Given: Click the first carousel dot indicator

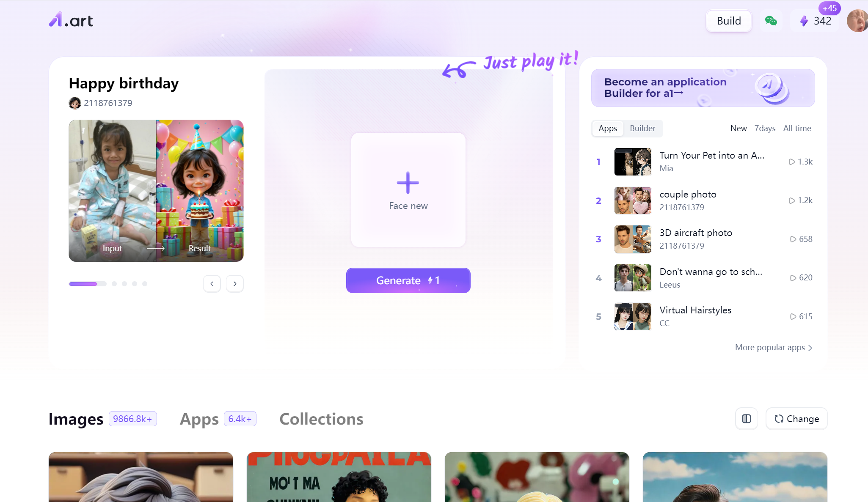Looking at the screenshot, I should 83,284.
